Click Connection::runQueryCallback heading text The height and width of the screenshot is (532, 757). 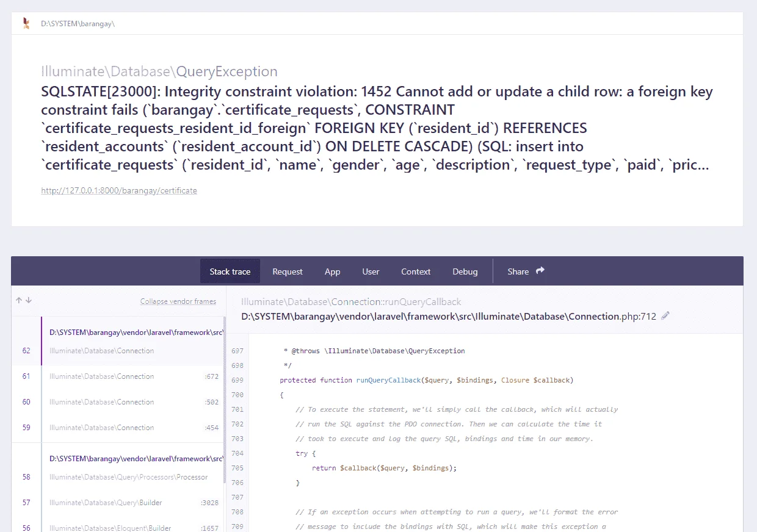tap(351, 301)
